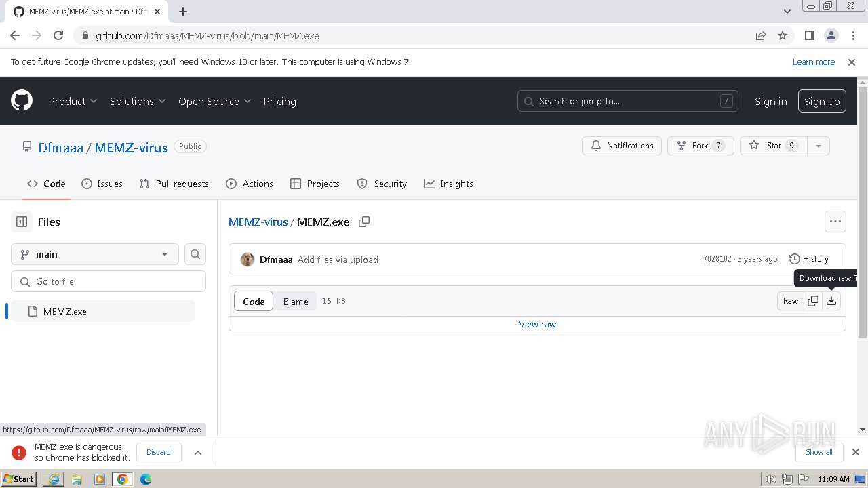Open a new browser tab
868x488 pixels.
coord(183,12)
